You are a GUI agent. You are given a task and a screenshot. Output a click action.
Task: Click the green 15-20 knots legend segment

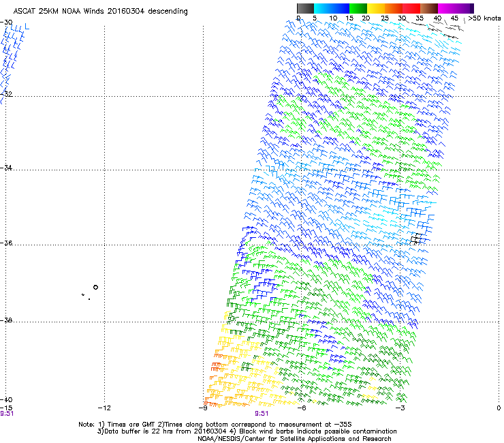(x=358, y=8)
